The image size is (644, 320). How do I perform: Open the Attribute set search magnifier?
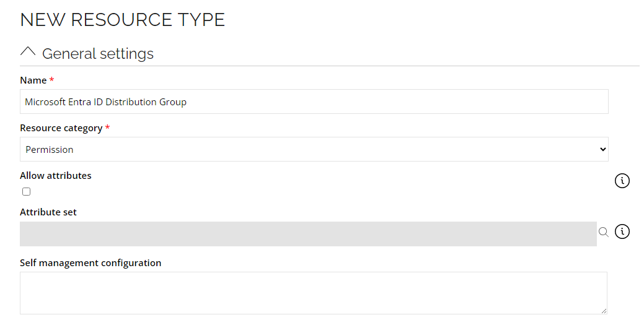(603, 232)
